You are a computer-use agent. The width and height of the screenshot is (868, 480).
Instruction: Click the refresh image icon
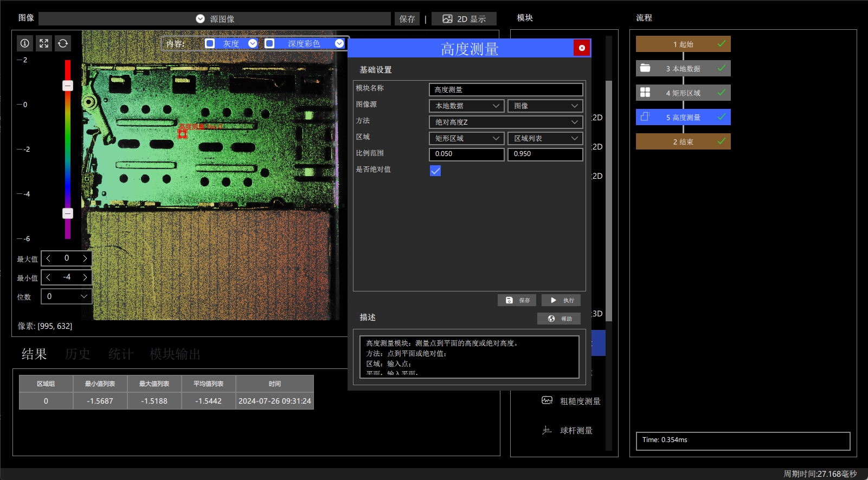pyautogui.click(x=63, y=43)
